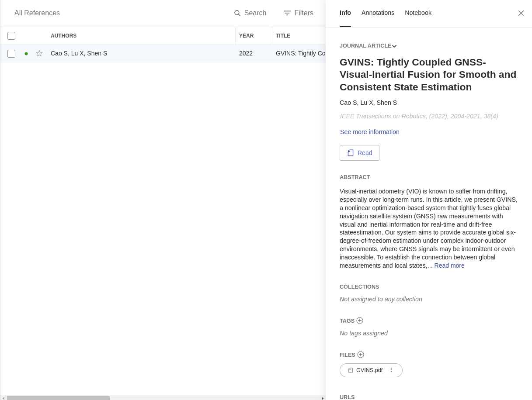The height and width of the screenshot is (400, 532).
Task: Expand the Journal Article type dropdown
Action: pos(368,46)
